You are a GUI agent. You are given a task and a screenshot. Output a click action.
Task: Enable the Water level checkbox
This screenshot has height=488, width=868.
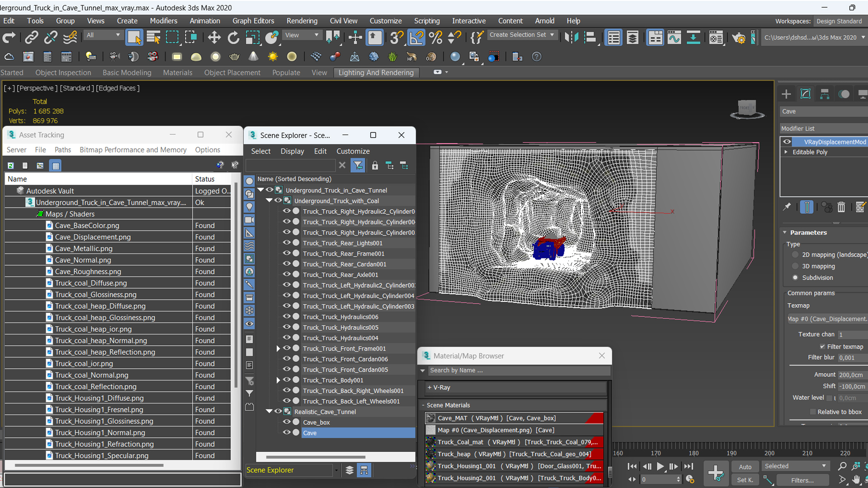[x=829, y=398]
